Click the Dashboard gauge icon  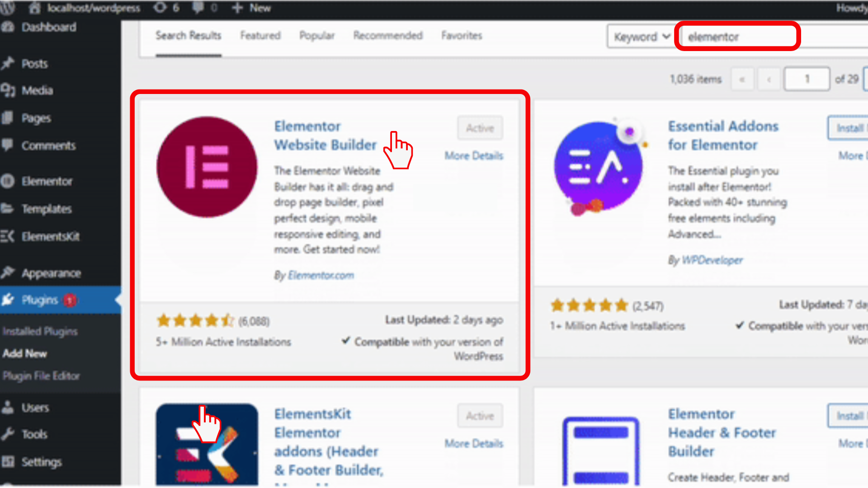coord(7,27)
